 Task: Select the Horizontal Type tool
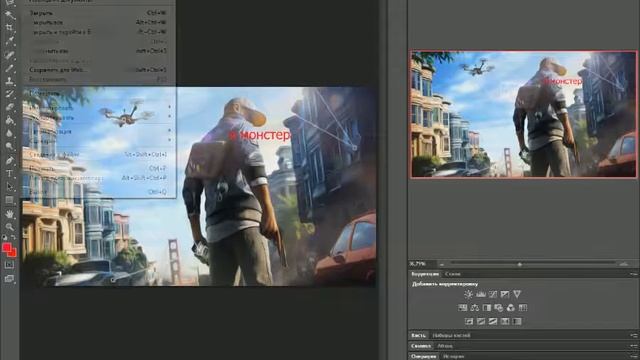tap(10, 173)
